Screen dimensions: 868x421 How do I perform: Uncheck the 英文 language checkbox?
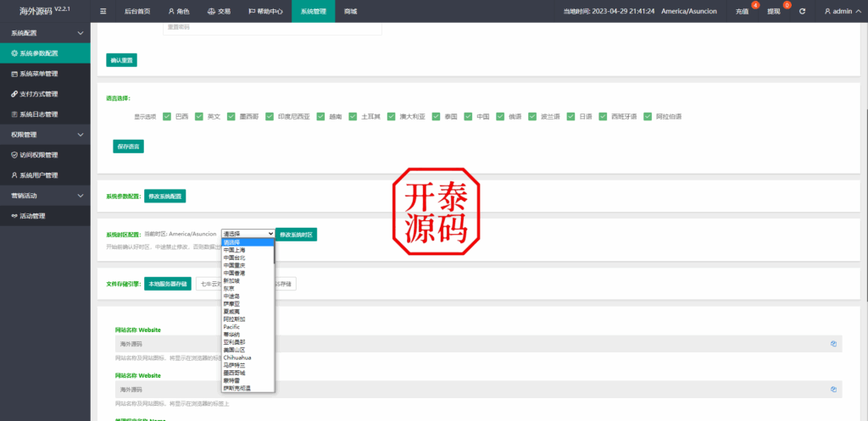point(198,117)
